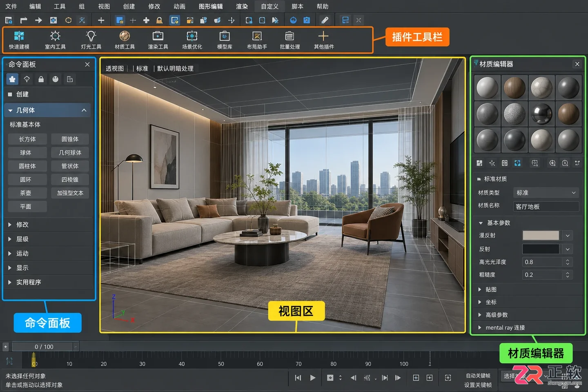The width and height of the screenshot is (588, 392).
Task: Click the padlock icon in main toolbar
Action: (x=160, y=20)
